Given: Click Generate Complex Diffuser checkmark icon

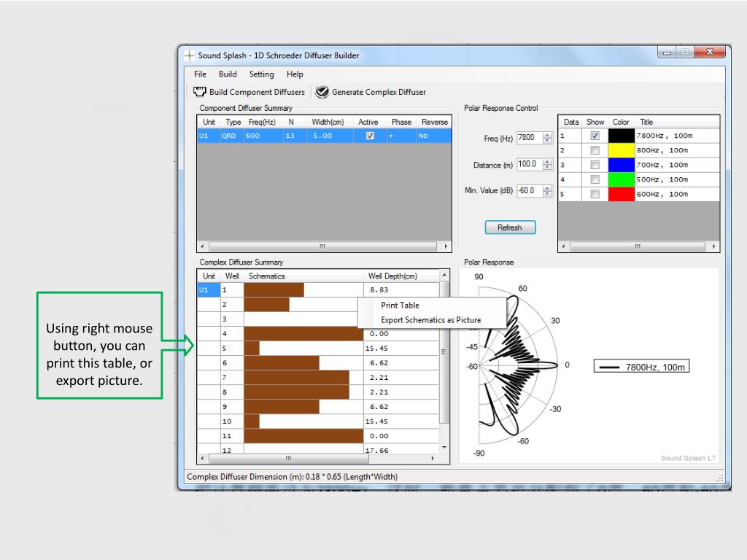Looking at the screenshot, I should (x=322, y=92).
